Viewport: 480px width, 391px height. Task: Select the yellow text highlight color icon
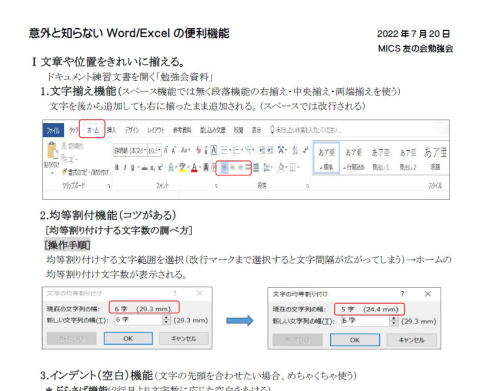[x=182, y=168]
